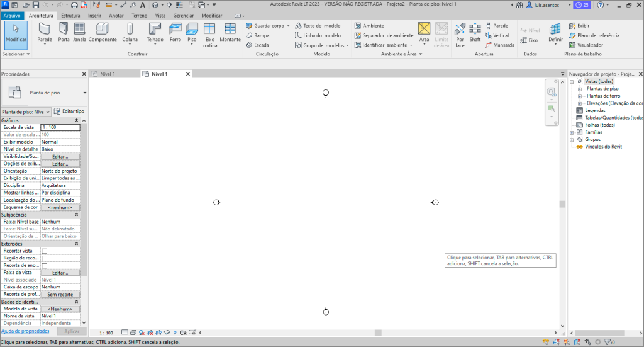The height and width of the screenshot is (347, 644).
Task: Select the Parede wall tool
Action: tap(45, 33)
